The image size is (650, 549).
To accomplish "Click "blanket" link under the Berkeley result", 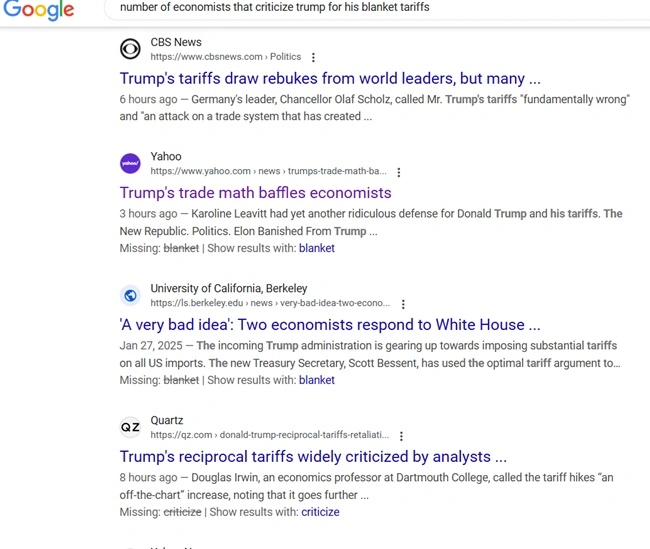I will (316, 380).
